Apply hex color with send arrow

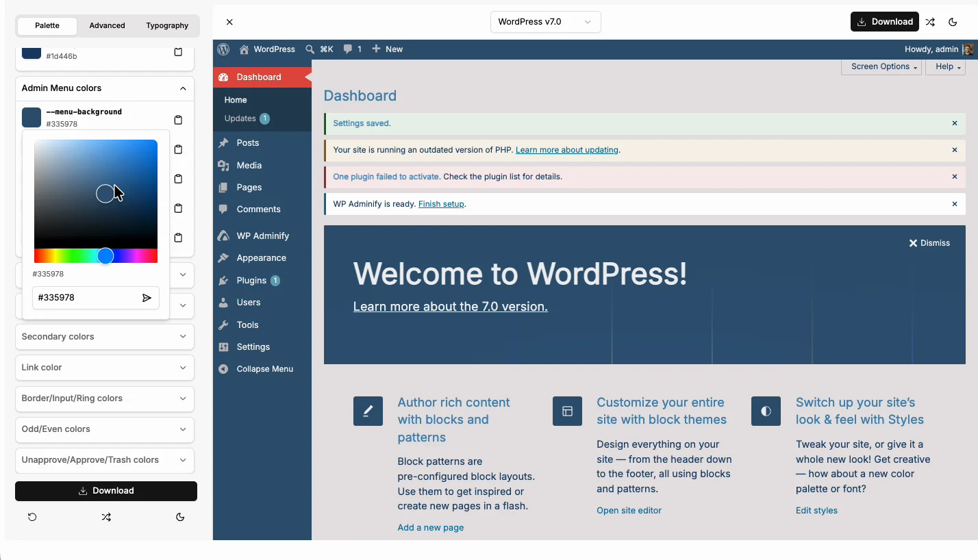(x=147, y=298)
